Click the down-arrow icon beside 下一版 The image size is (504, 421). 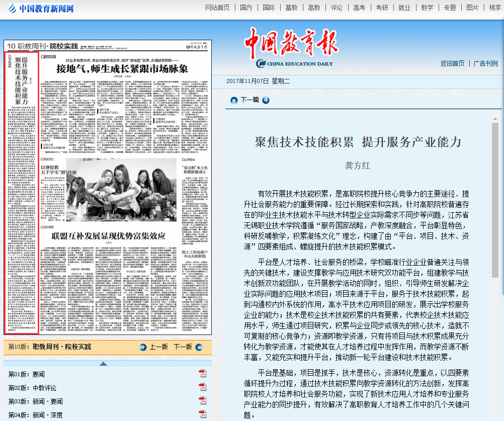[x=199, y=347]
